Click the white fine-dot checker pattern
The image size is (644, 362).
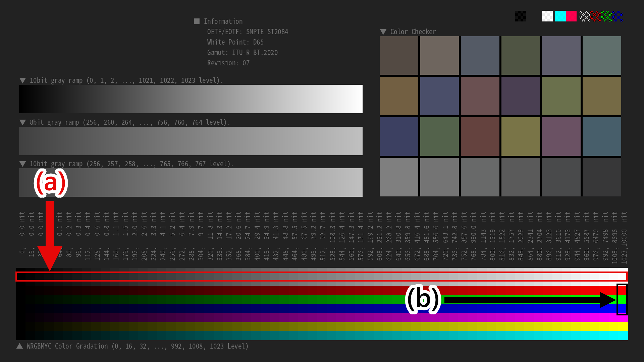pos(585,16)
